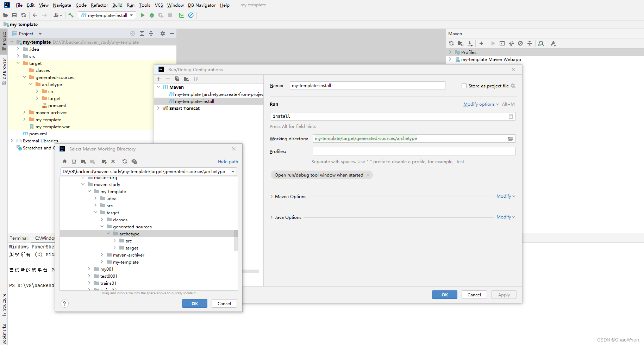Click the Profiles input field
The width and height of the screenshot is (644, 345).
pos(414,151)
